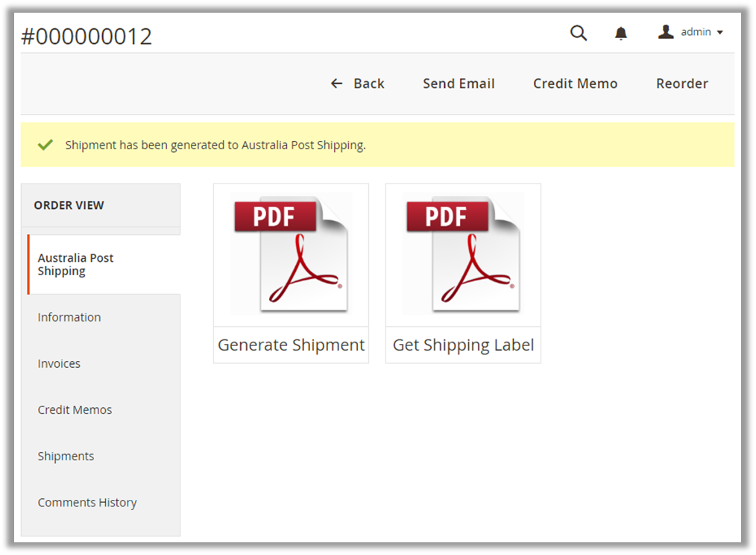Switch to the Information tab
The width and height of the screenshot is (756, 555).
(69, 317)
